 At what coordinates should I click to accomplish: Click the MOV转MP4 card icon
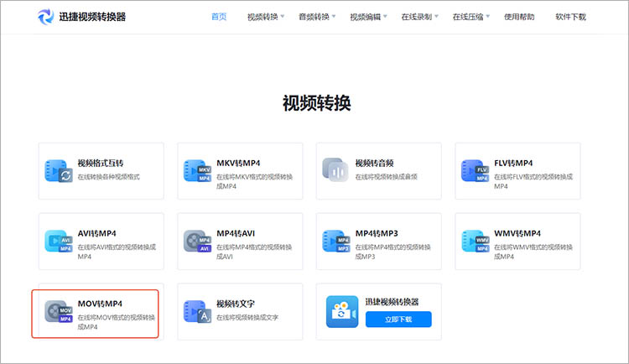pyautogui.click(x=59, y=311)
